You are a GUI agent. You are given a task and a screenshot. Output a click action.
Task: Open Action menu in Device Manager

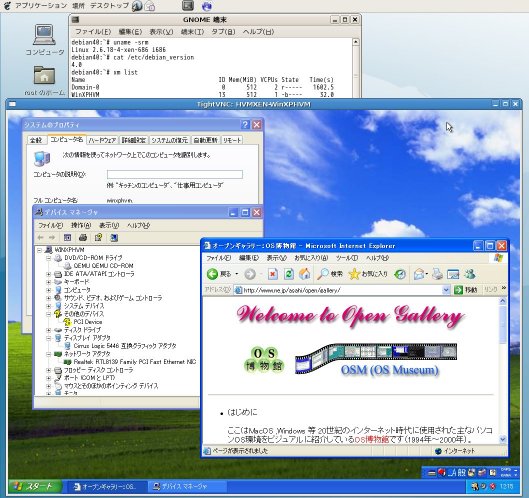(81, 225)
